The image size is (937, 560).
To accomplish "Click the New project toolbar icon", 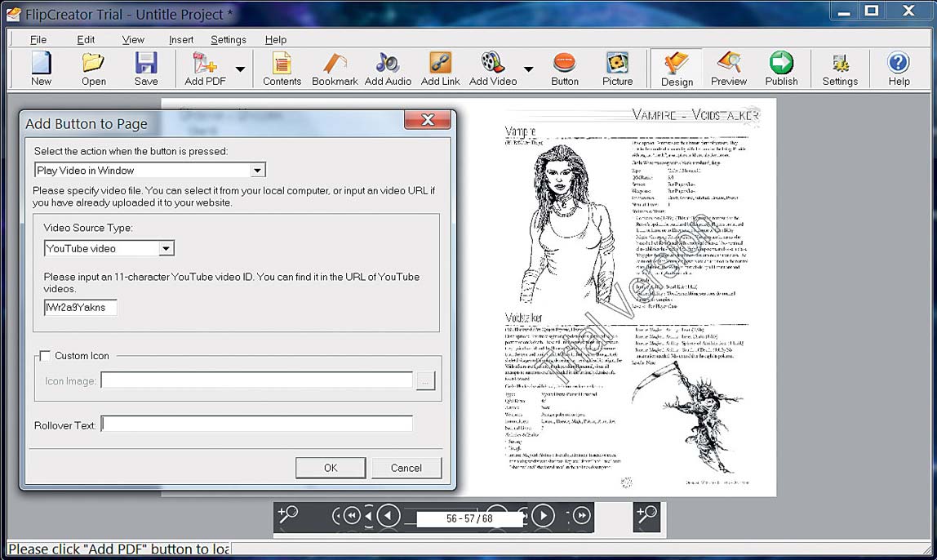I will (x=42, y=69).
